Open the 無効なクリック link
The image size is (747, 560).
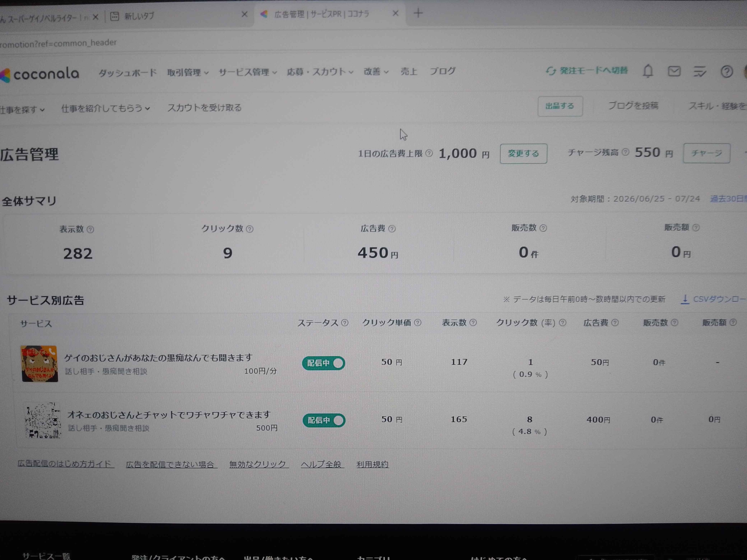[x=259, y=465]
